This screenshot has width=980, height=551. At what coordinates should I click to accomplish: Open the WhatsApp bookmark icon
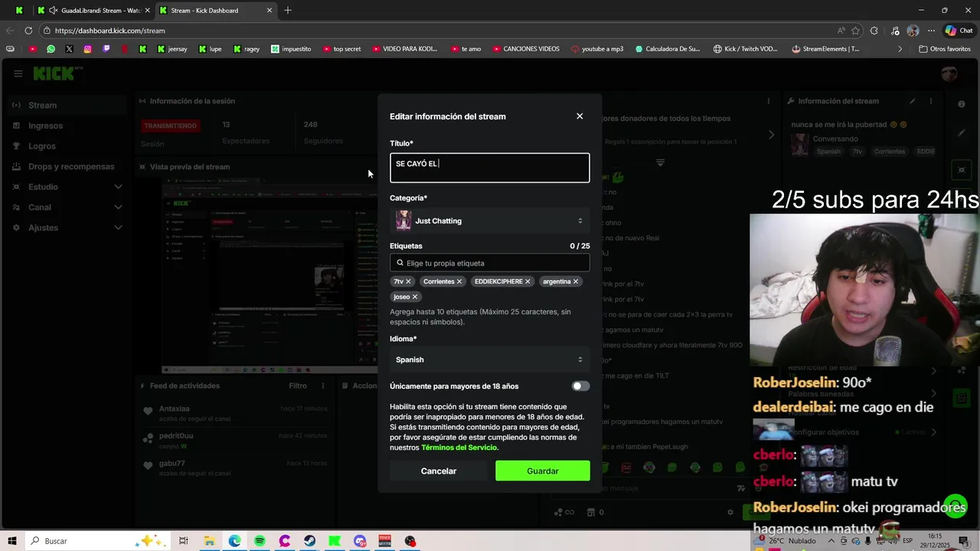coord(51,49)
